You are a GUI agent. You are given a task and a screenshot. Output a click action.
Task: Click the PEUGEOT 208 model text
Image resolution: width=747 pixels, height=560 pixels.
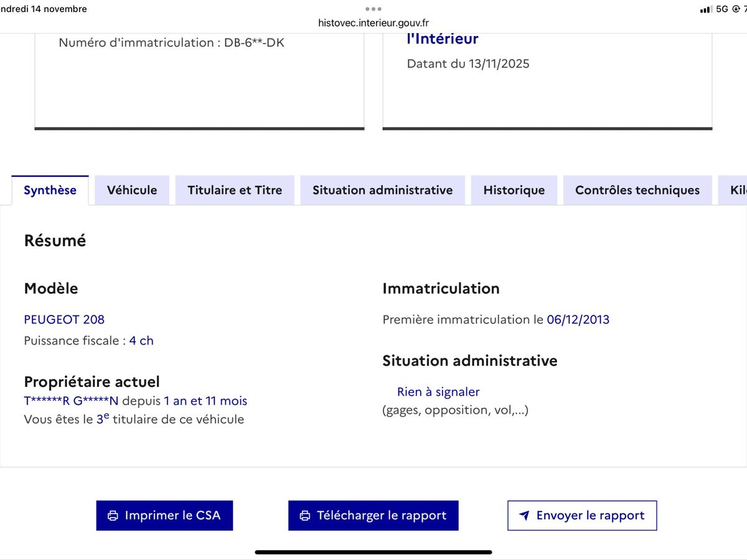tap(64, 320)
